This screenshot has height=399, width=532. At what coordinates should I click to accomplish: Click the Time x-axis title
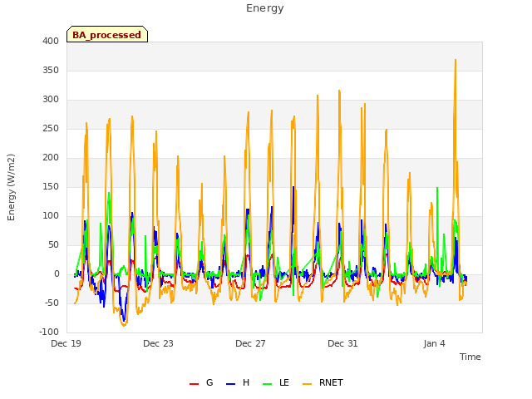click(470, 357)
